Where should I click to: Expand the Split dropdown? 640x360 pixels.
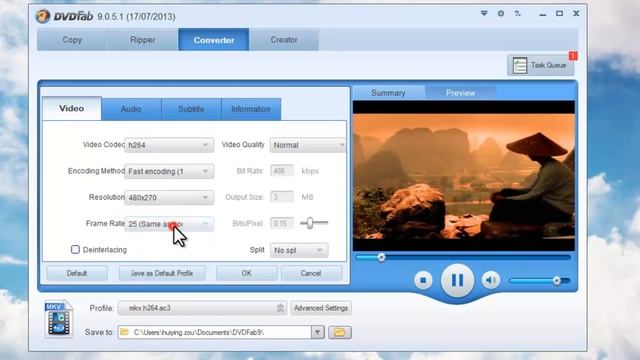[299, 250]
